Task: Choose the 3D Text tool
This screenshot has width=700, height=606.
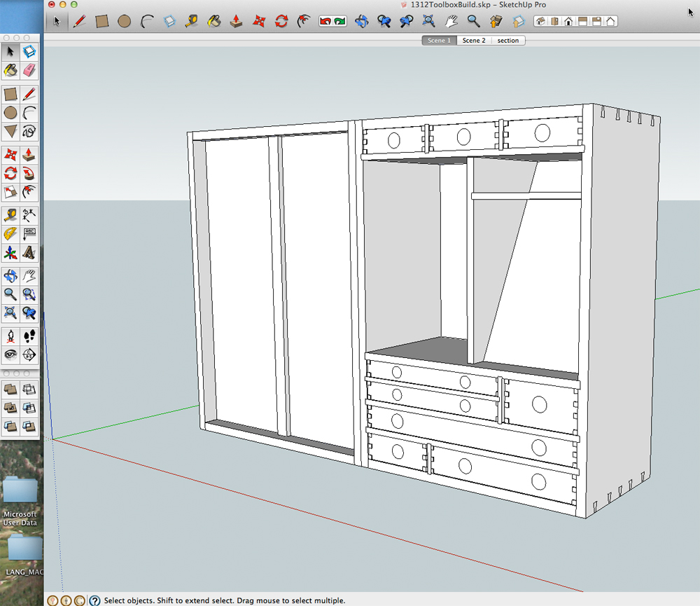Action: pyautogui.click(x=29, y=252)
